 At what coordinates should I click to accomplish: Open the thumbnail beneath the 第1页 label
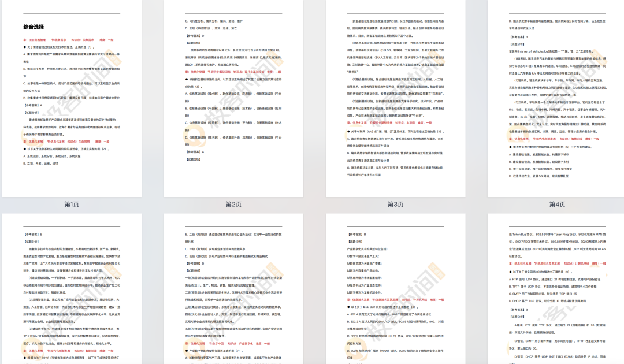72,289
